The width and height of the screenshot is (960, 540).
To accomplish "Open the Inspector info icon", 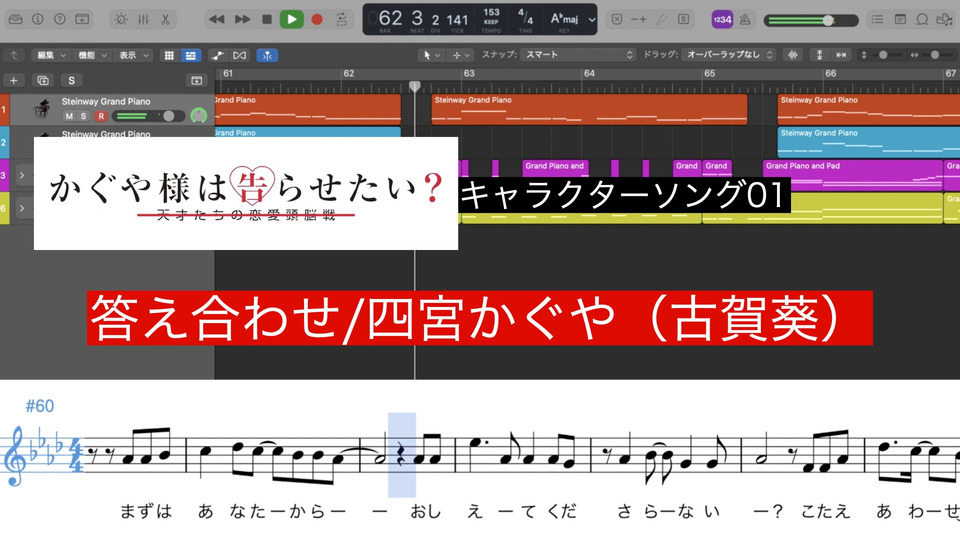I will point(37,20).
